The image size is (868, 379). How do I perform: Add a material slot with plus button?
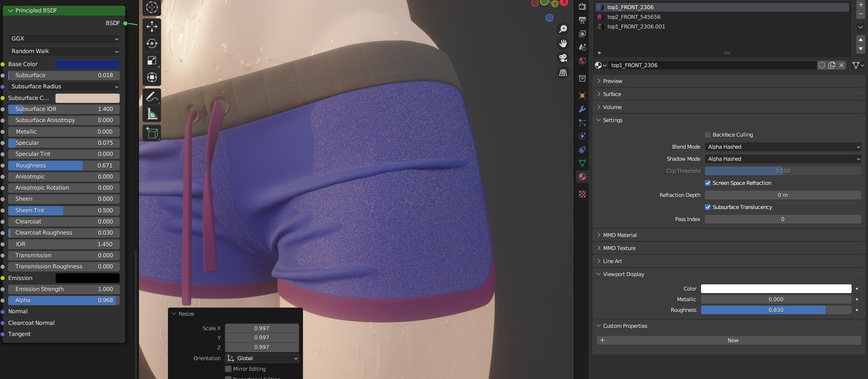coord(860,4)
